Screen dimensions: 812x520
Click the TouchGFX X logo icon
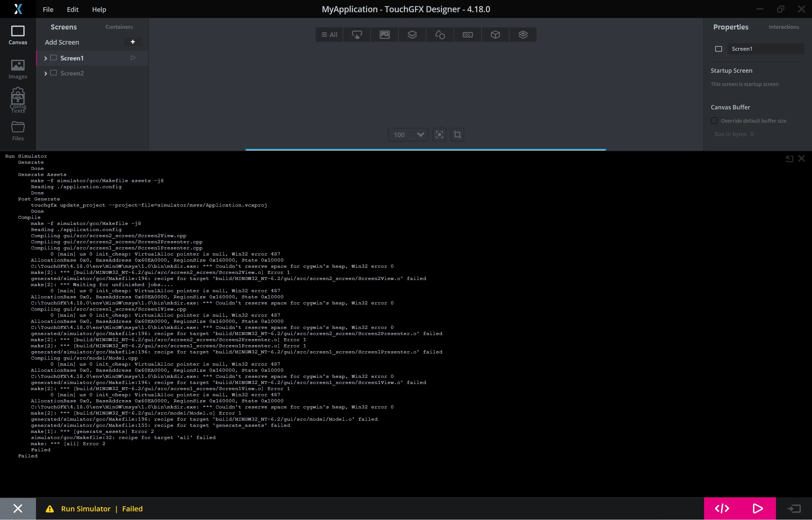[18, 9]
